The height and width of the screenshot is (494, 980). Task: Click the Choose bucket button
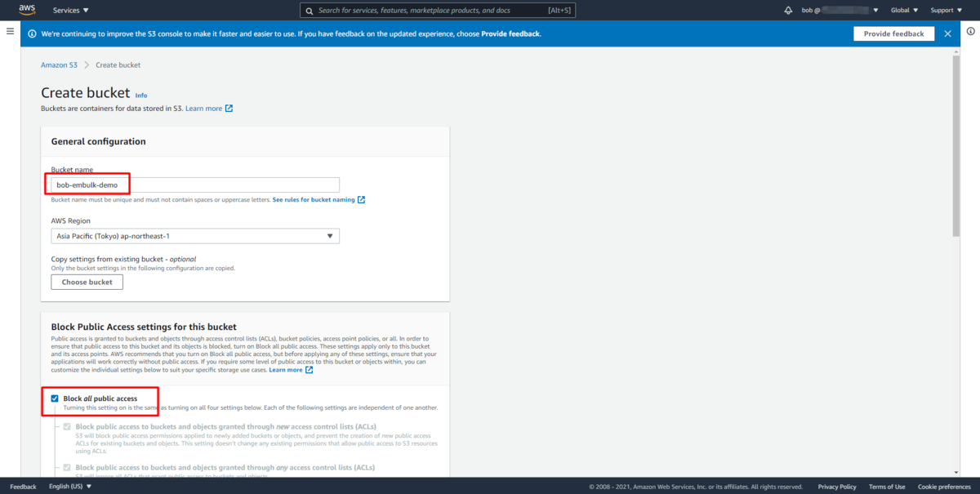click(87, 282)
